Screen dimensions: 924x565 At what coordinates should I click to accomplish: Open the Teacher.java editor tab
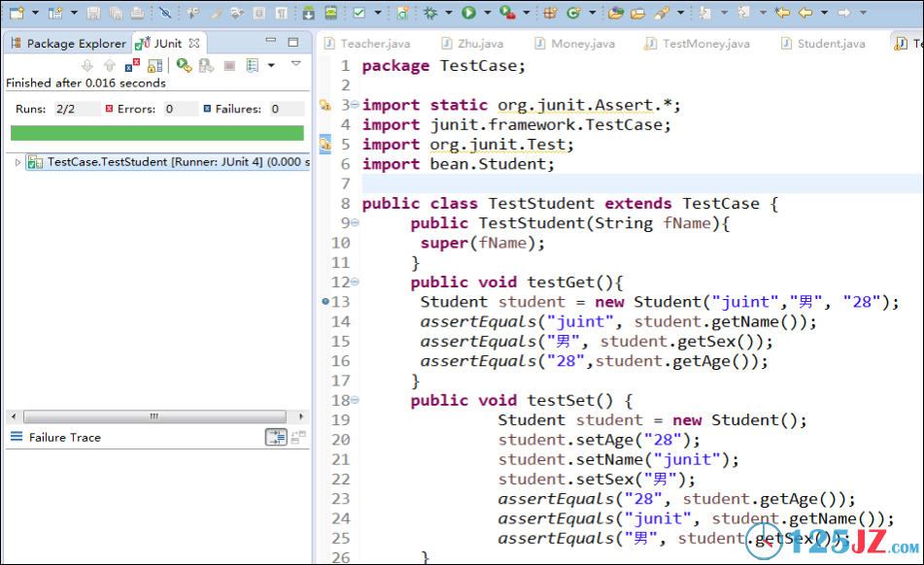click(x=367, y=44)
